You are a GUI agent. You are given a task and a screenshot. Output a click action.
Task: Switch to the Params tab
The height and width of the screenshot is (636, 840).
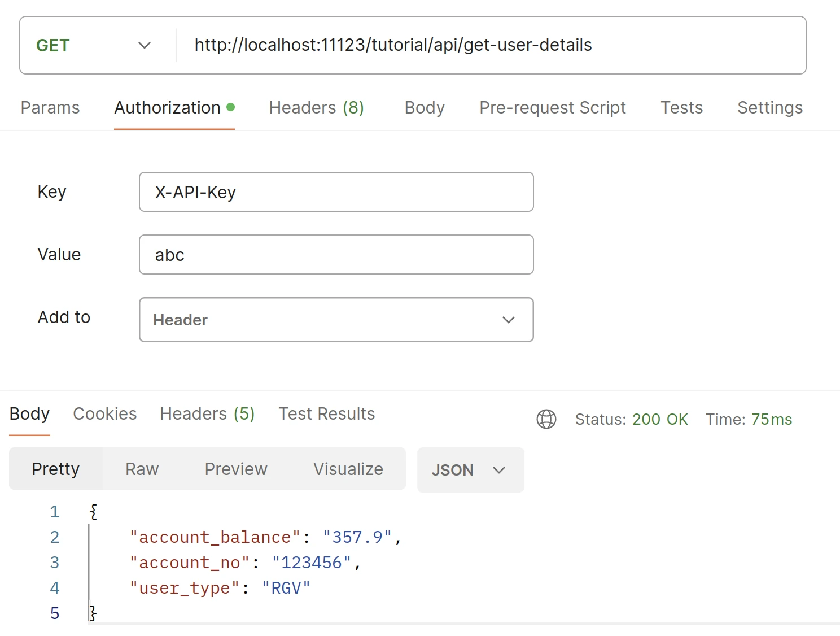click(x=50, y=108)
